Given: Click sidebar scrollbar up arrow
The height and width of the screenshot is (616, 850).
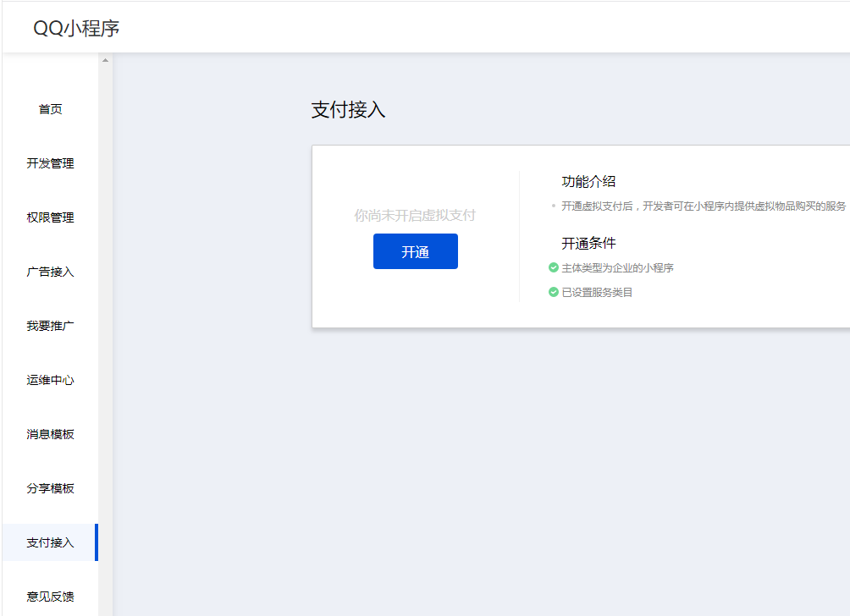Looking at the screenshot, I should [105, 60].
